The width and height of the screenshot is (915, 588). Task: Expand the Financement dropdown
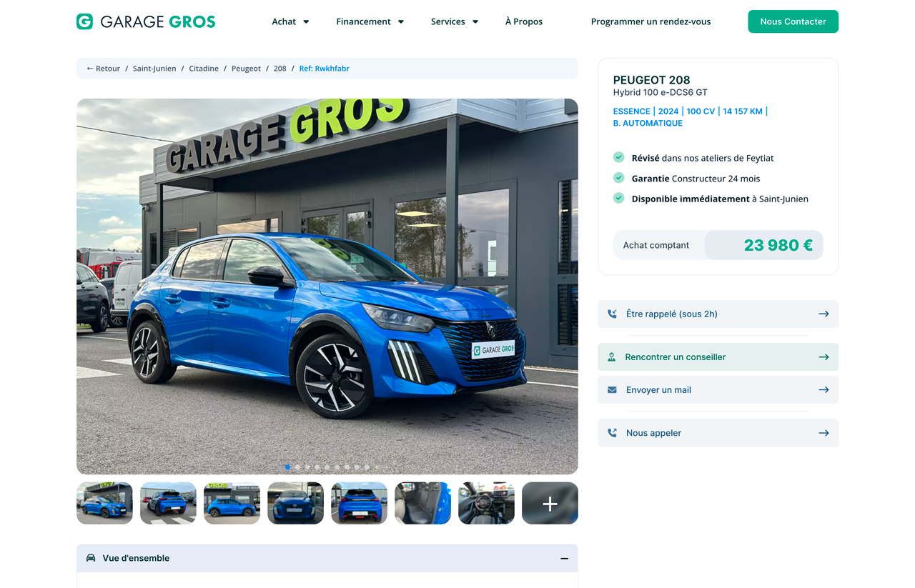pyautogui.click(x=370, y=21)
